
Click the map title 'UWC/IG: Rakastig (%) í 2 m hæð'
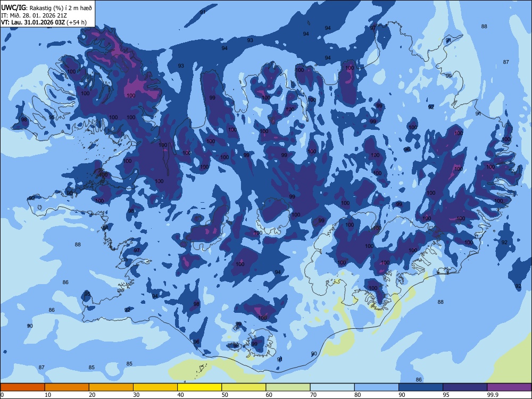tap(46, 8)
